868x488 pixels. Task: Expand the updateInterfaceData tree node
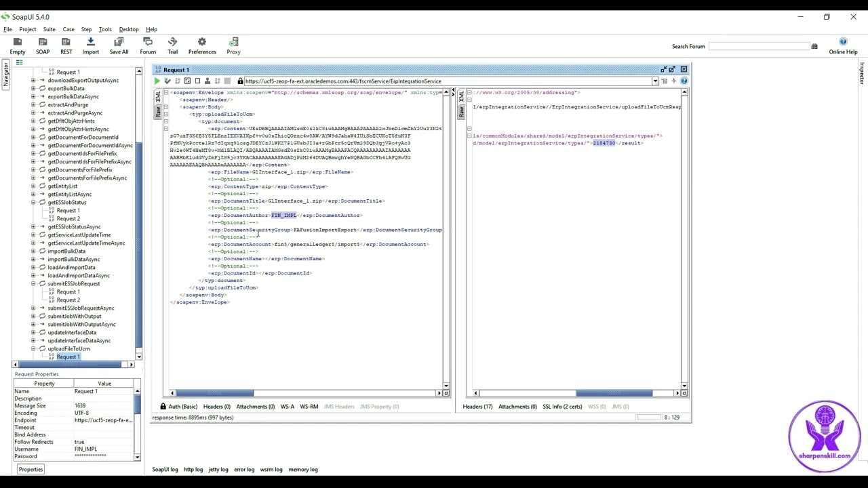33,333
